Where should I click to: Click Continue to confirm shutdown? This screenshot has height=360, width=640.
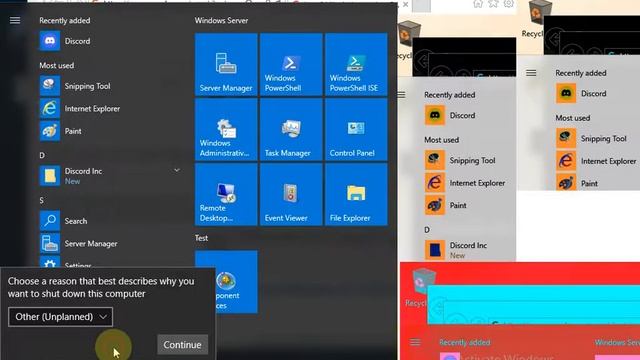coord(182,344)
